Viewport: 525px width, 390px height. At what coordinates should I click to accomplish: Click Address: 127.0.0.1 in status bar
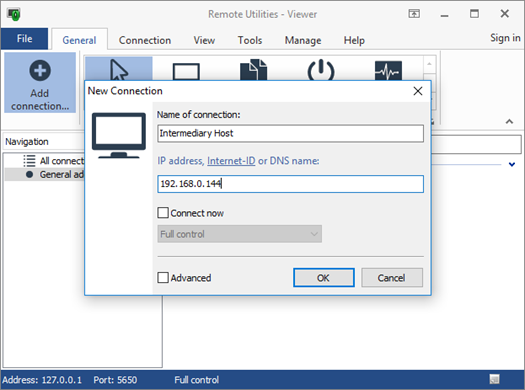pos(42,380)
